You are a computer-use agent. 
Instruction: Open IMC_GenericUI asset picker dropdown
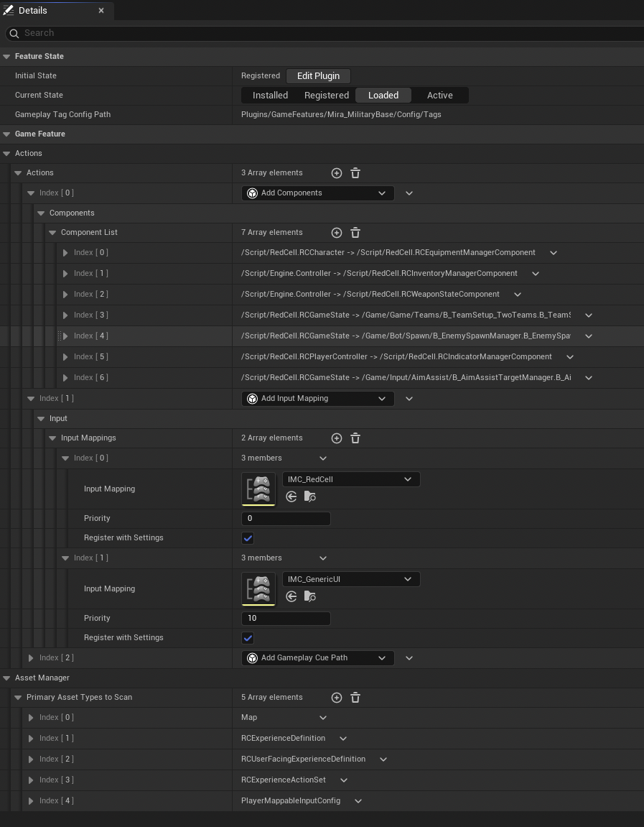pyautogui.click(x=351, y=579)
